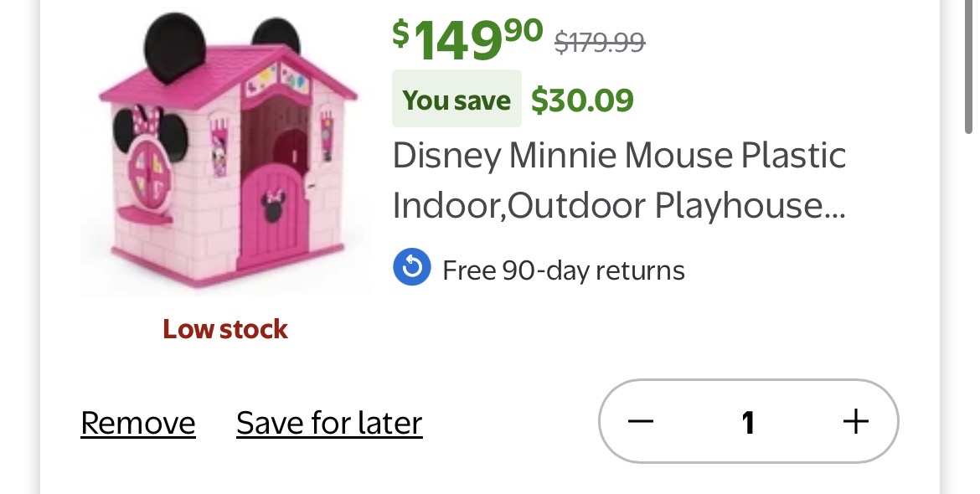
Task: Click the Save for later link
Action: click(329, 424)
